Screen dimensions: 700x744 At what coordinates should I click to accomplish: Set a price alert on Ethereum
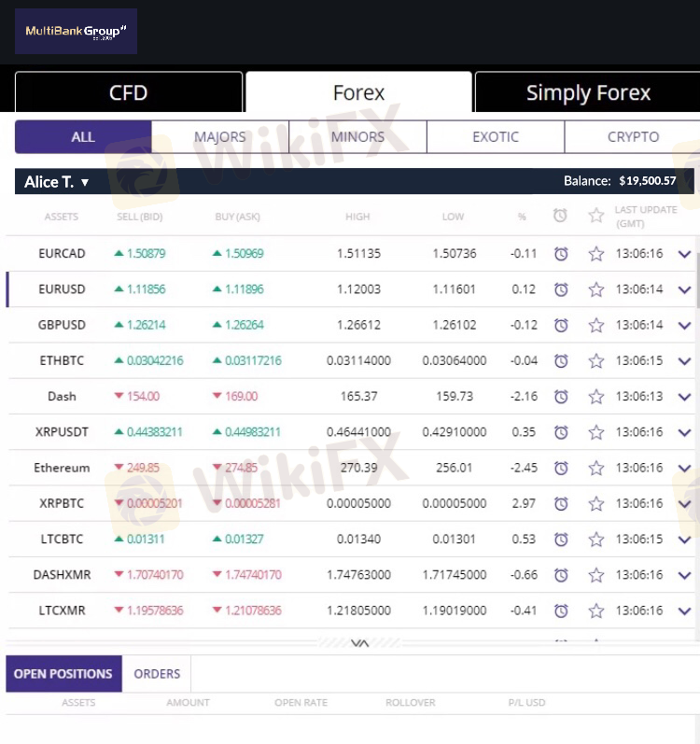pos(561,468)
